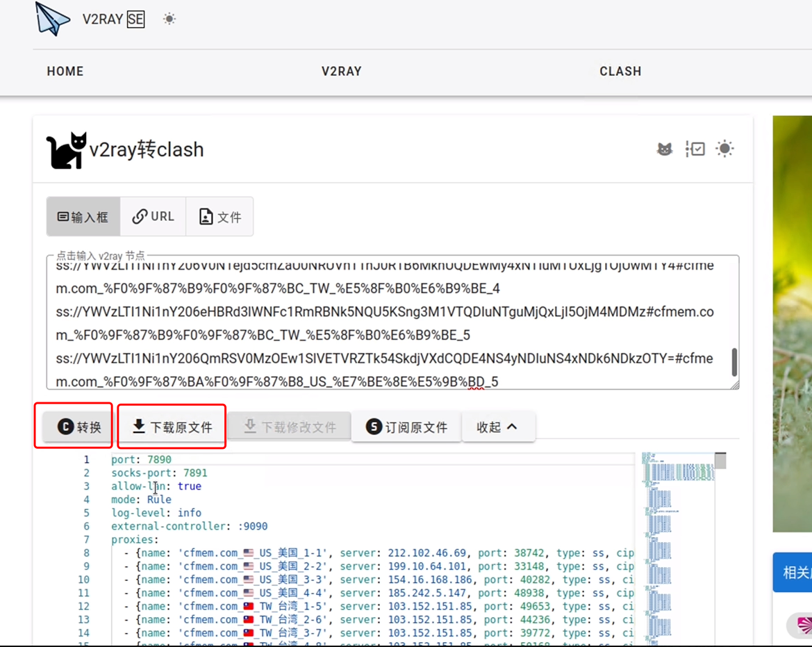The image size is (812, 647).
Task: Click code line 'external-controller: :9090'
Action: (x=189, y=526)
